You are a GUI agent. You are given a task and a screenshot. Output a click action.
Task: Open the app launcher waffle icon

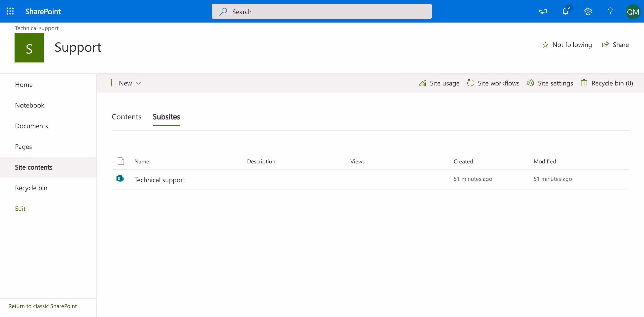10,11
